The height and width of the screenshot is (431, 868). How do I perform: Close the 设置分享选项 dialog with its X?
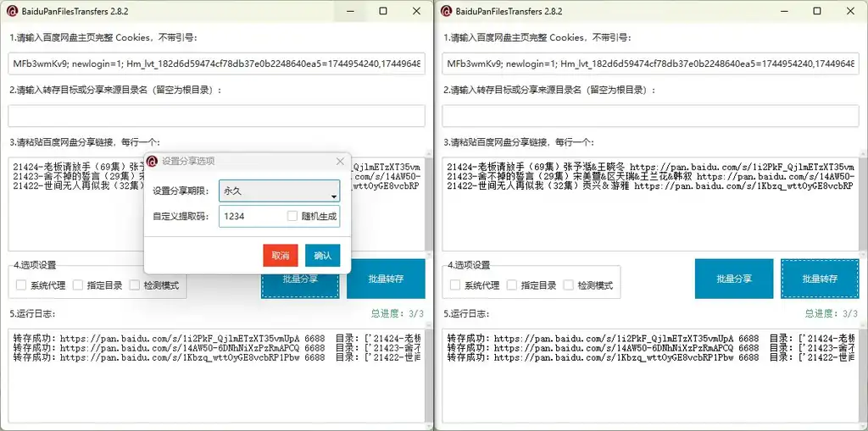pyautogui.click(x=340, y=161)
